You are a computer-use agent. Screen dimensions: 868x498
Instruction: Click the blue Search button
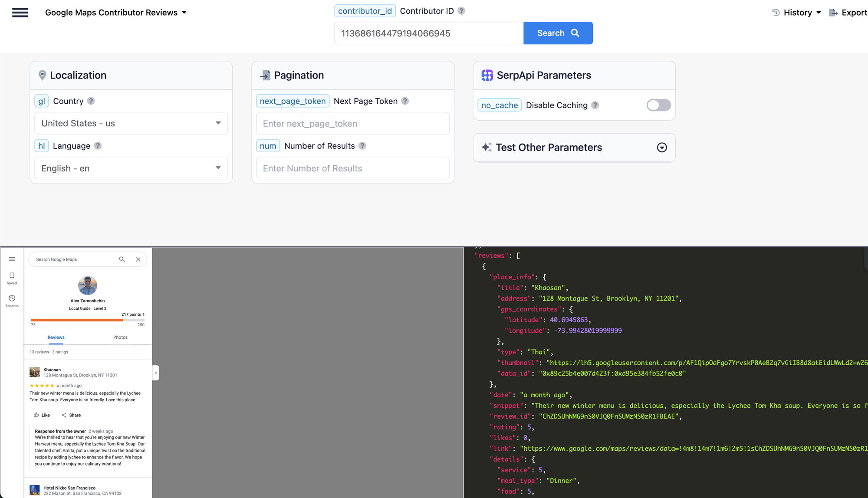(x=558, y=33)
